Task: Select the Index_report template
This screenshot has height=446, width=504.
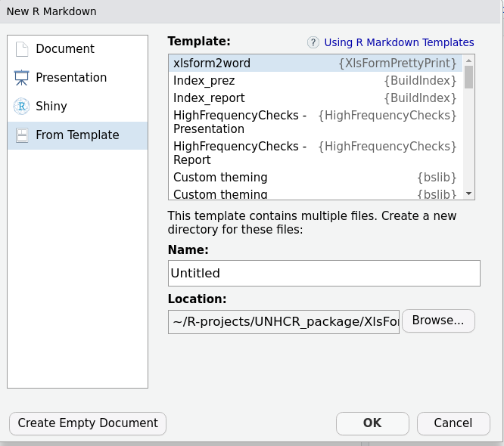Action: tap(316, 98)
